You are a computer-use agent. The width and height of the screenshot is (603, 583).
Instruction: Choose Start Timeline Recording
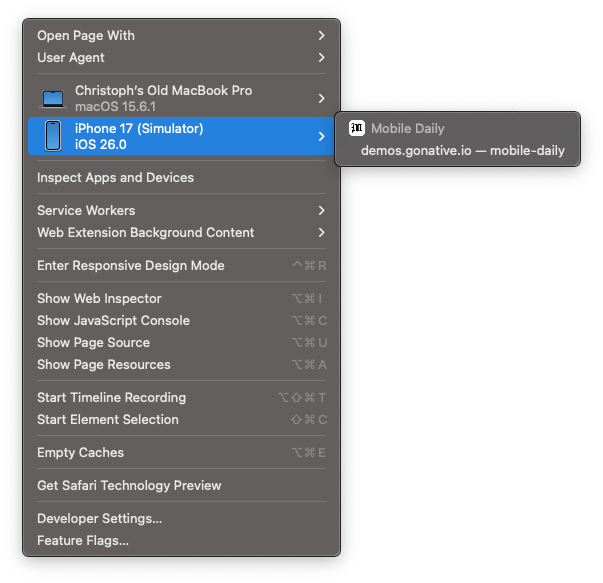[x=181, y=397]
